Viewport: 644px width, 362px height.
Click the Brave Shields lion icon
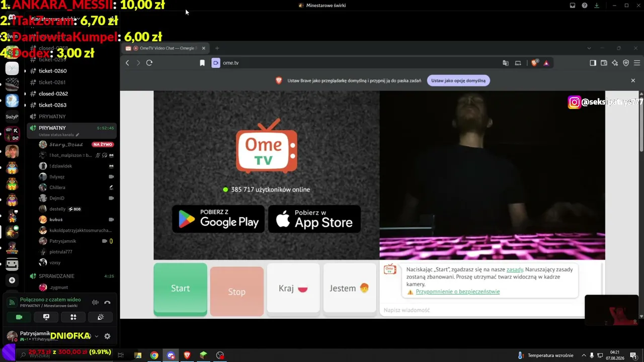pyautogui.click(x=534, y=63)
